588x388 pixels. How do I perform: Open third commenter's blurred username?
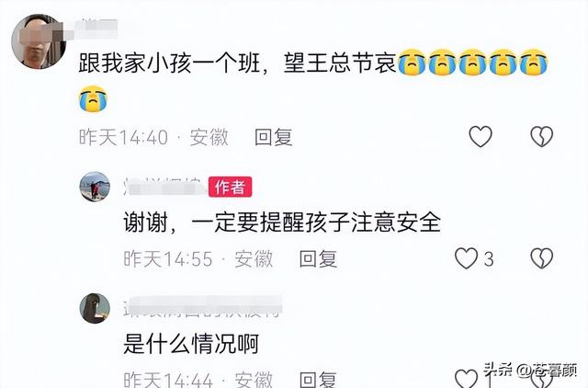click(202, 307)
